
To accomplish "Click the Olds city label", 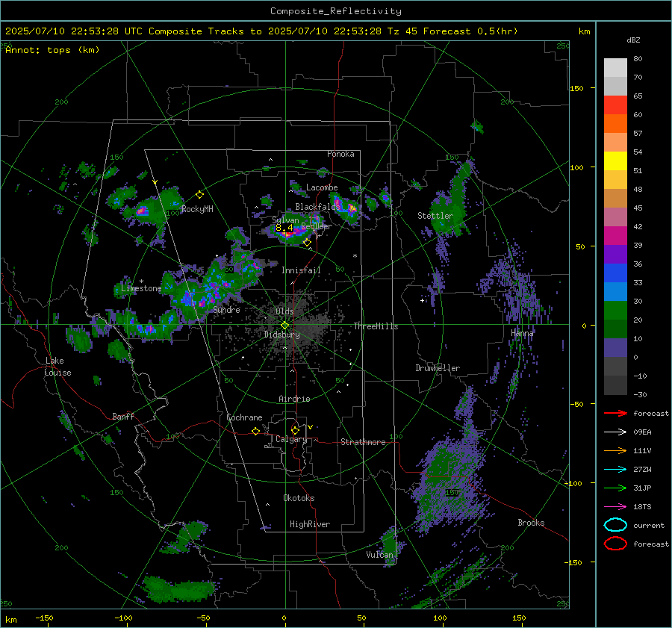I will coord(284,311).
